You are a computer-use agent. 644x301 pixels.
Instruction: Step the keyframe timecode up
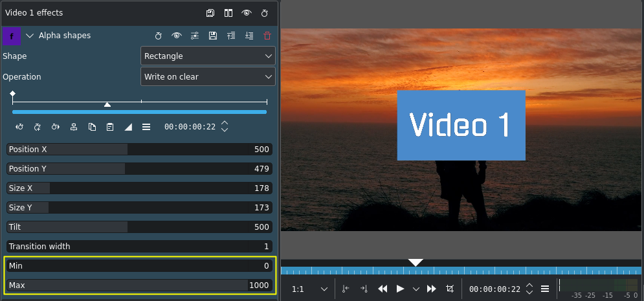(224, 123)
